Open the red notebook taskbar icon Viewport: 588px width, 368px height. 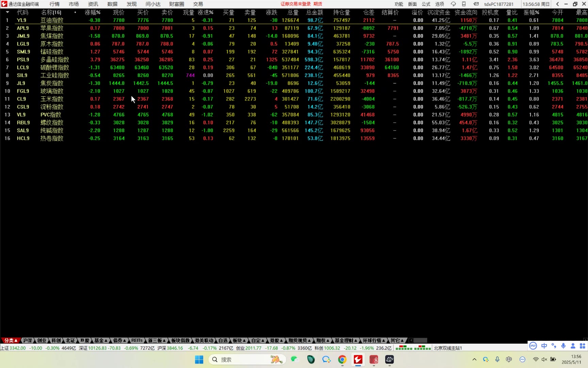374,359
